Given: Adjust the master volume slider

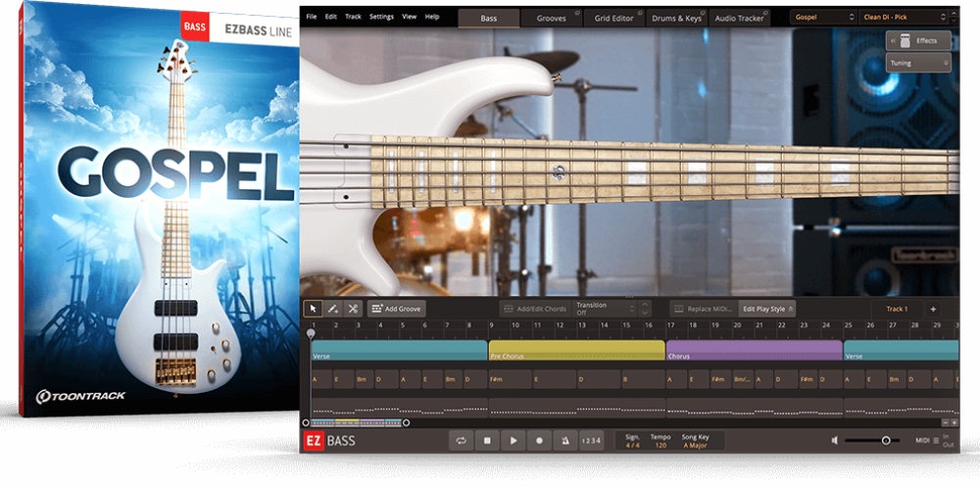Looking at the screenshot, I should [885, 441].
